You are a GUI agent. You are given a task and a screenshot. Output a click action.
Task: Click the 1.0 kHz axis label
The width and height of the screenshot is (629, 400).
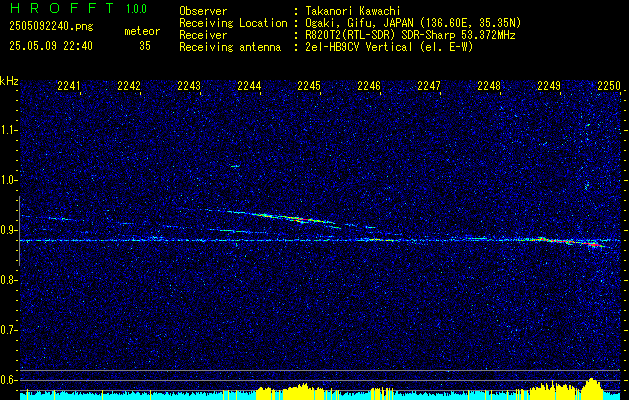[x=8, y=180]
